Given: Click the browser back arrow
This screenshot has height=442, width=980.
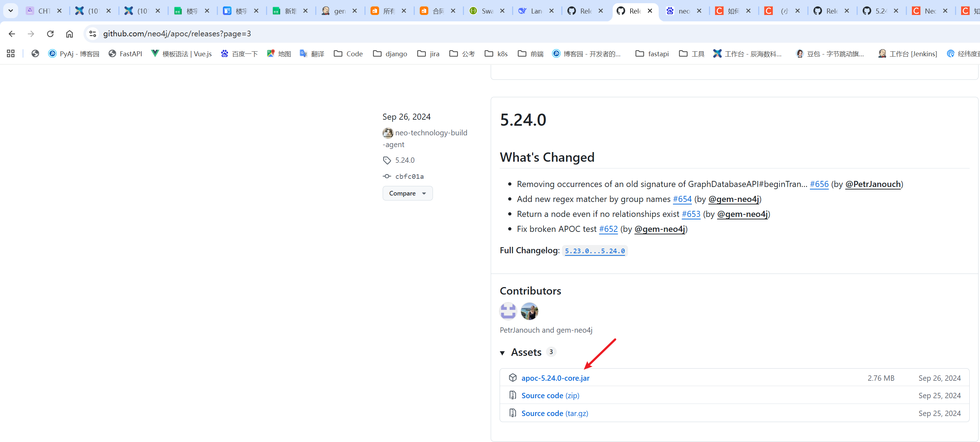Looking at the screenshot, I should (x=12, y=34).
